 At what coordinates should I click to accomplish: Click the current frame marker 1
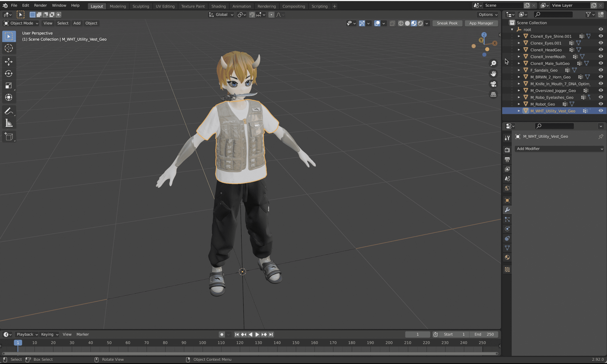click(18, 343)
